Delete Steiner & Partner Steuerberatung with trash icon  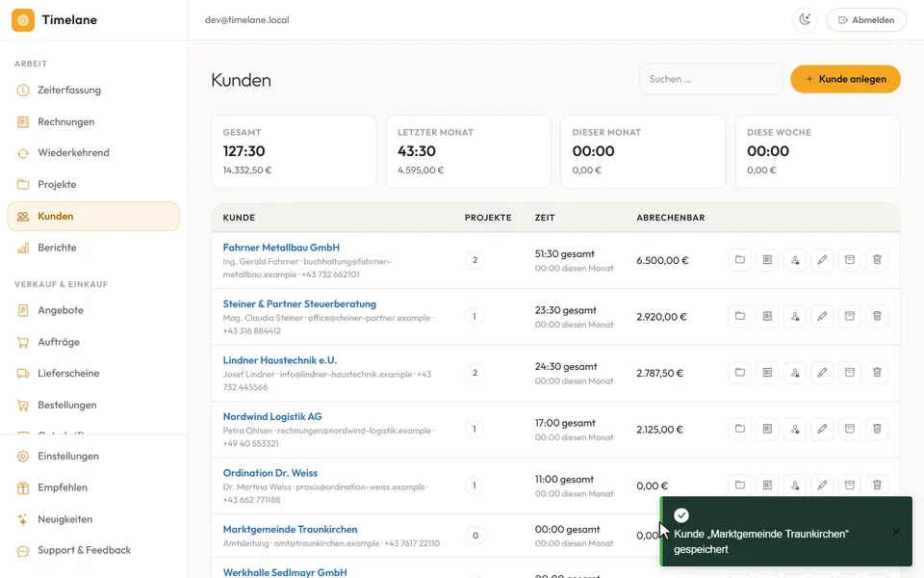[x=877, y=316]
